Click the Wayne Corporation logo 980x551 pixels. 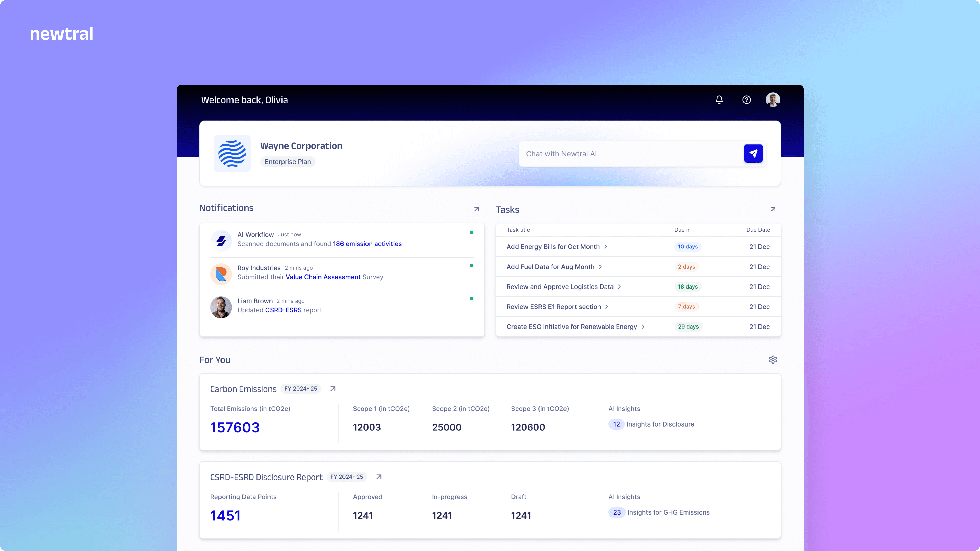(232, 154)
